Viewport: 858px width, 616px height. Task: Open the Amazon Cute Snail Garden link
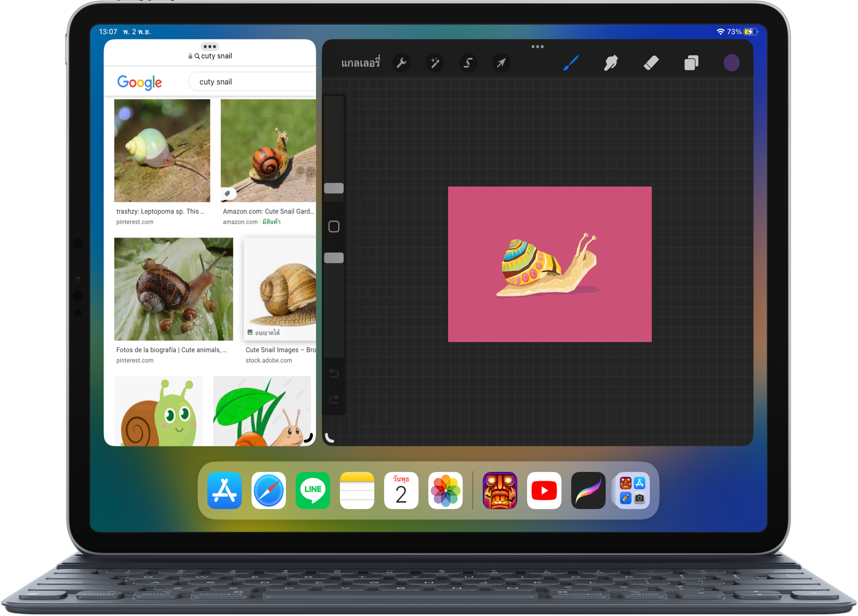click(x=268, y=211)
